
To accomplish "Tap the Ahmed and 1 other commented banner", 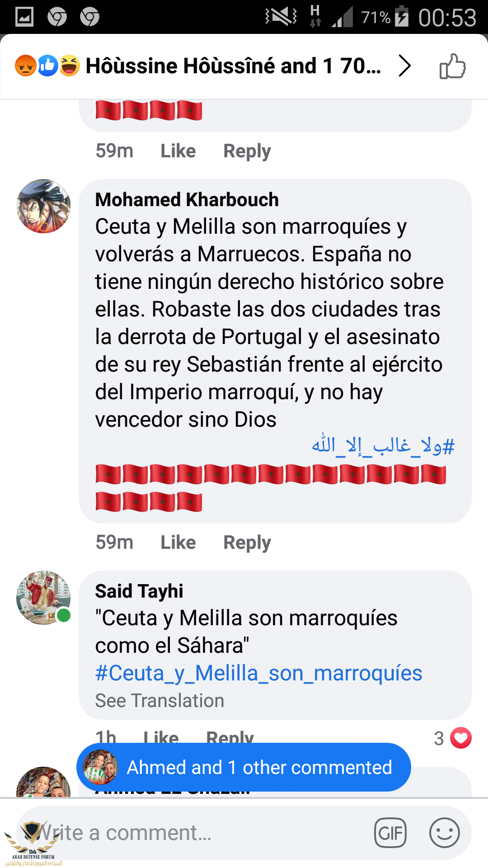I will pos(244,767).
